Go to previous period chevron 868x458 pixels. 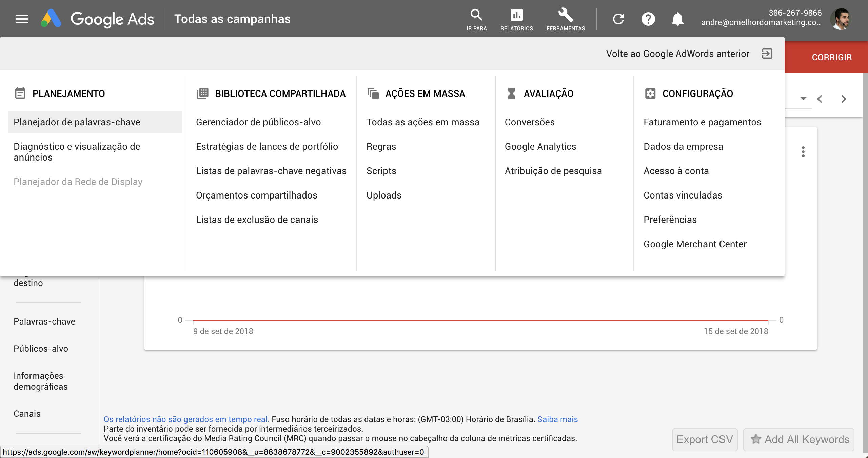[x=820, y=99]
